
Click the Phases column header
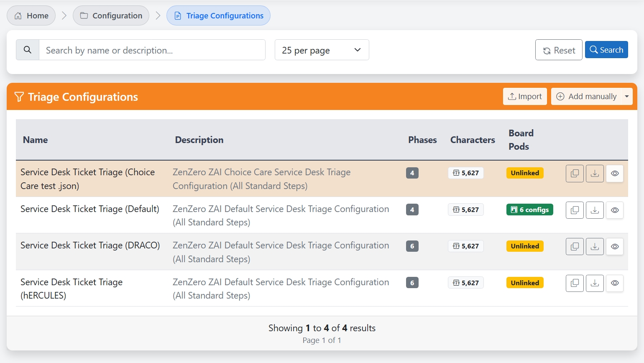point(422,140)
